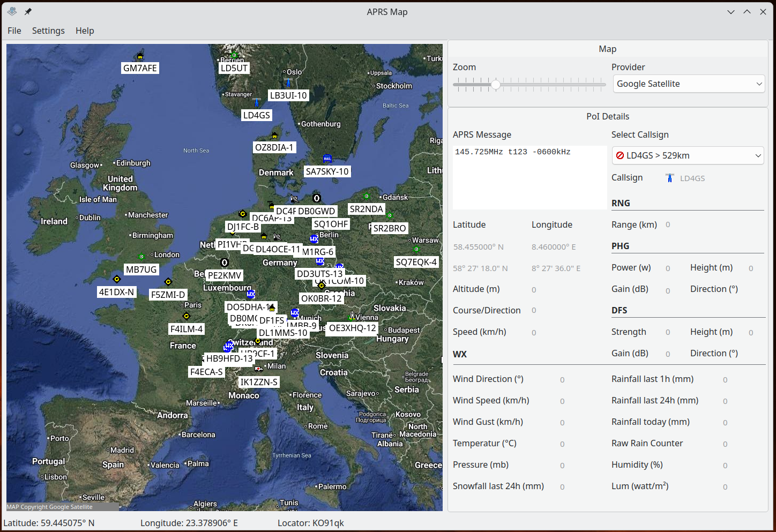Click the ambulance icon near Milan
Screen dimensions: 776x532
(x=259, y=369)
